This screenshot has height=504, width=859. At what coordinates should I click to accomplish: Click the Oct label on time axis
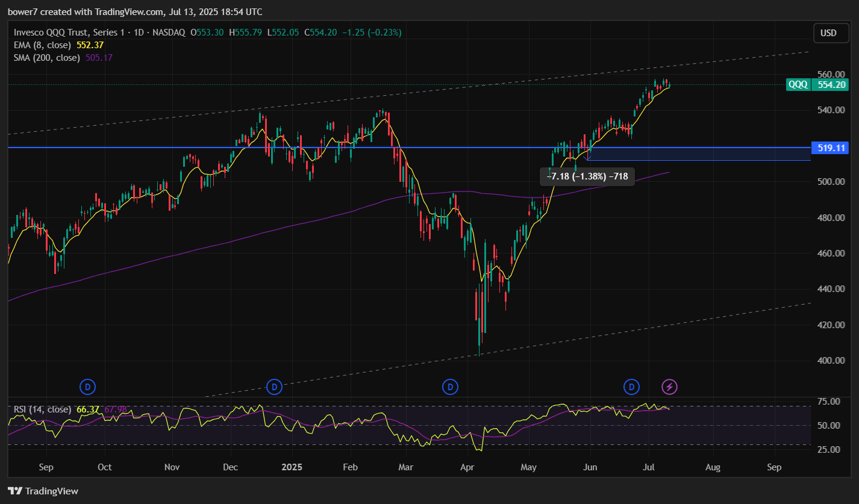[x=105, y=467]
